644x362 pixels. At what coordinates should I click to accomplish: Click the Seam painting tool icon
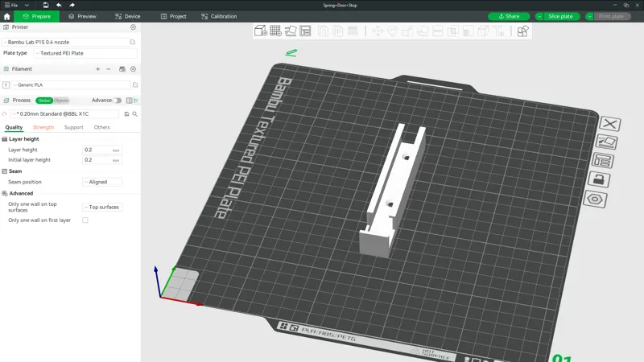(x=484, y=31)
